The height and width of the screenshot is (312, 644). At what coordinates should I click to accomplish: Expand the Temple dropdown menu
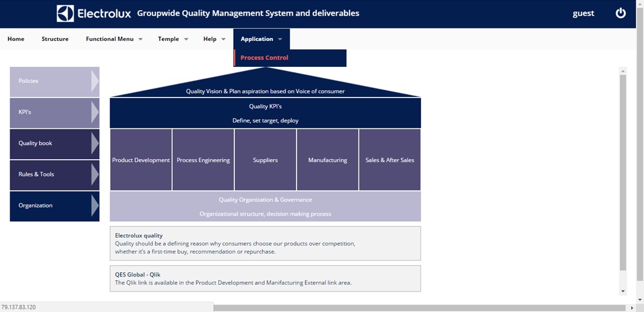coord(173,39)
